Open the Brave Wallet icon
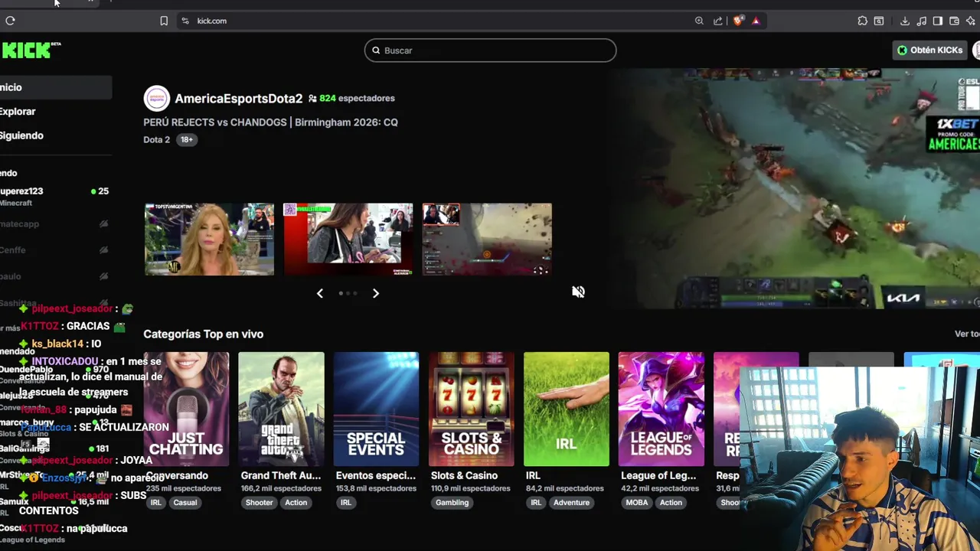This screenshot has height=551, width=980. (954, 21)
